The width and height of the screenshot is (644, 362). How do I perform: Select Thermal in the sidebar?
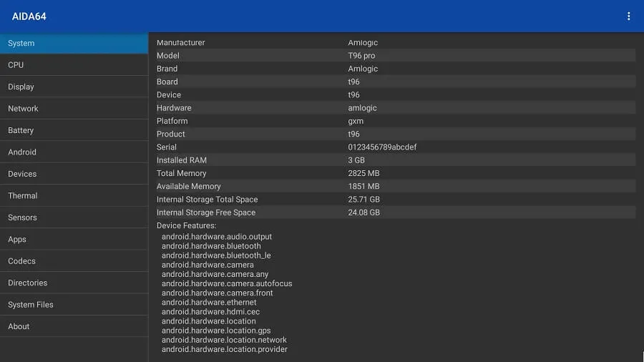[x=74, y=196]
